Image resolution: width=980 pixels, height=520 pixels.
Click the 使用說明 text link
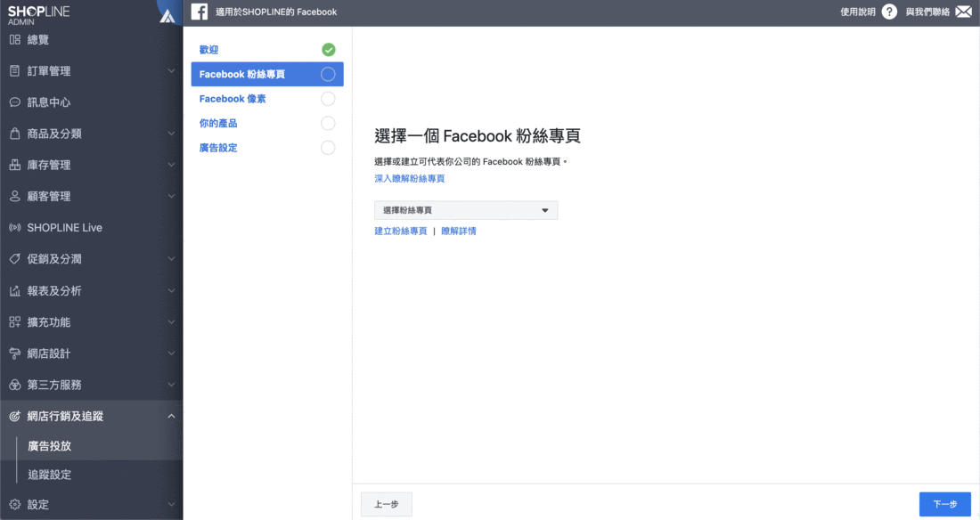click(857, 12)
